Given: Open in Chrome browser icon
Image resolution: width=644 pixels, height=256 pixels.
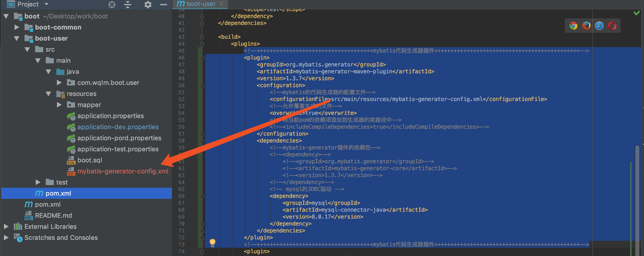Looking at the screenshot, I should pos(573,26).
